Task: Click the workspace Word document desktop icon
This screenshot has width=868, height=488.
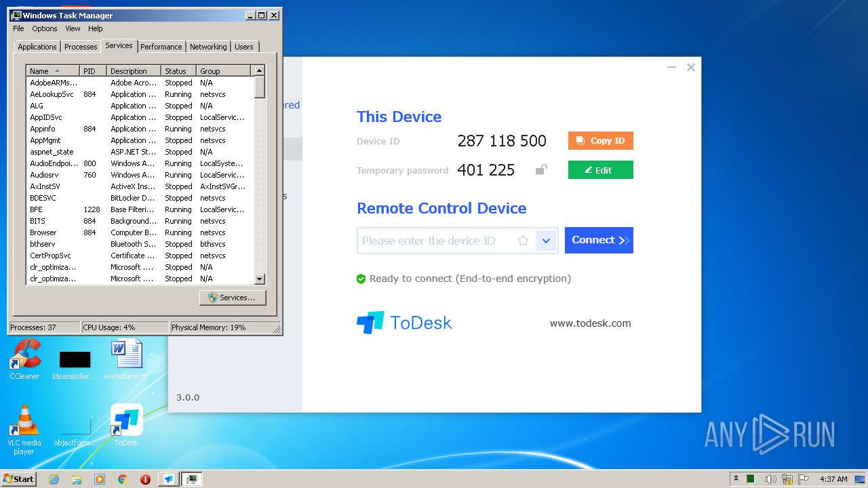Action: [x=126, y=359]
